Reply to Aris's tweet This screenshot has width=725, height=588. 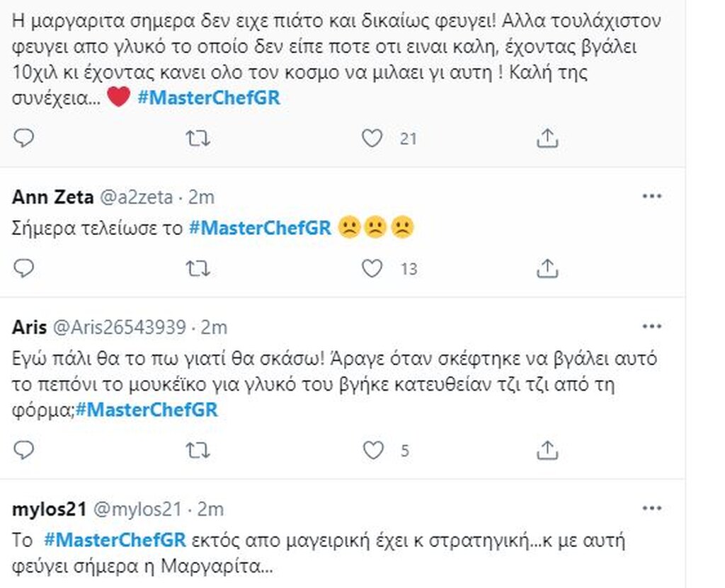[x=24, y=449]
